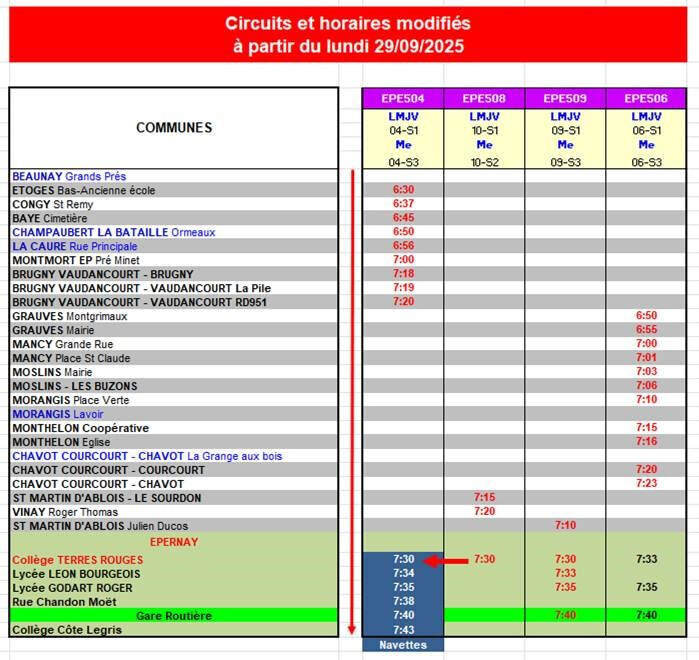Select the EPE506 column header
This screenshot has height=660, width=699.
pos(646,98)
